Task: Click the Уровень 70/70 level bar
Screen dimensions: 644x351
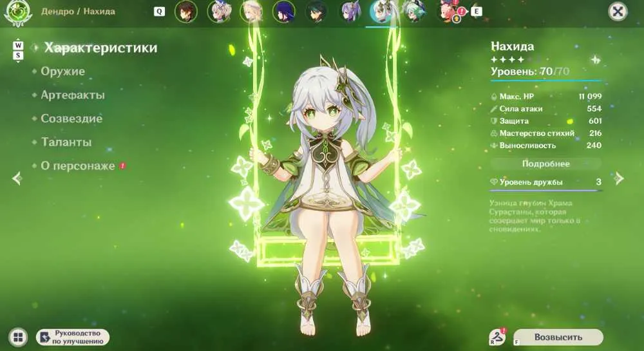Action: coord(546,81)
